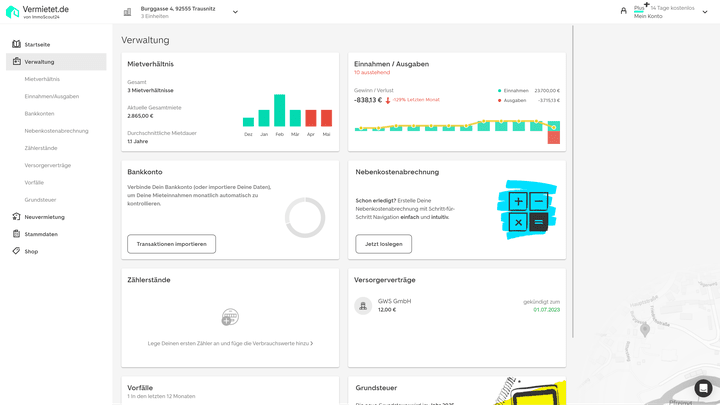Click Transaktionen importieren button
Screen dimensions: 720x405
[x=171, y=244]
